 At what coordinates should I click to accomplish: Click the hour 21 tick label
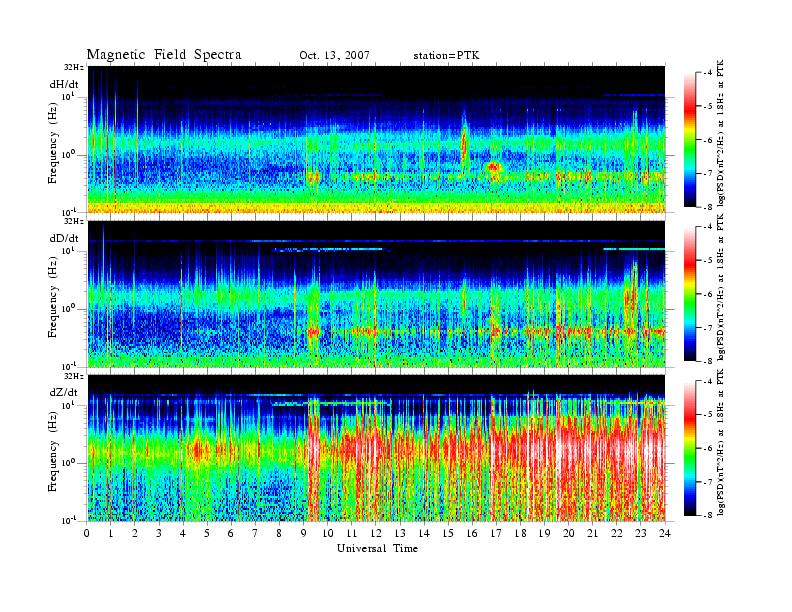pyautogui.click(x=592, y=533)
